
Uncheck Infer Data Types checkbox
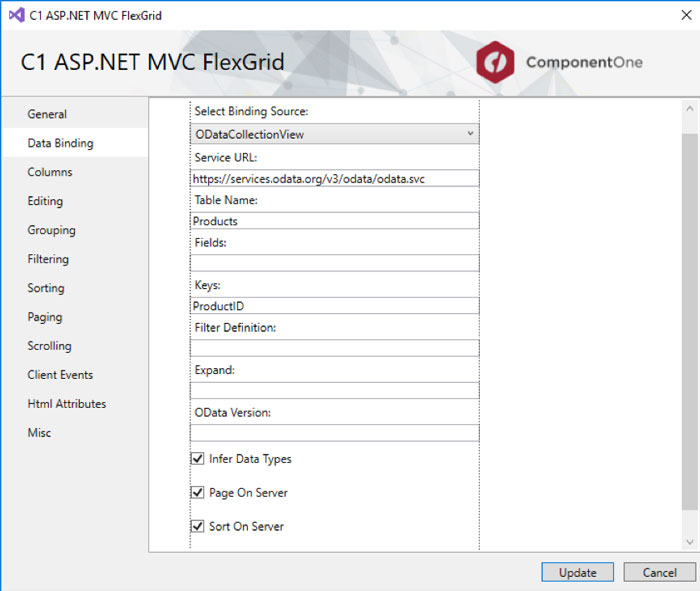[x=197, y=458]
